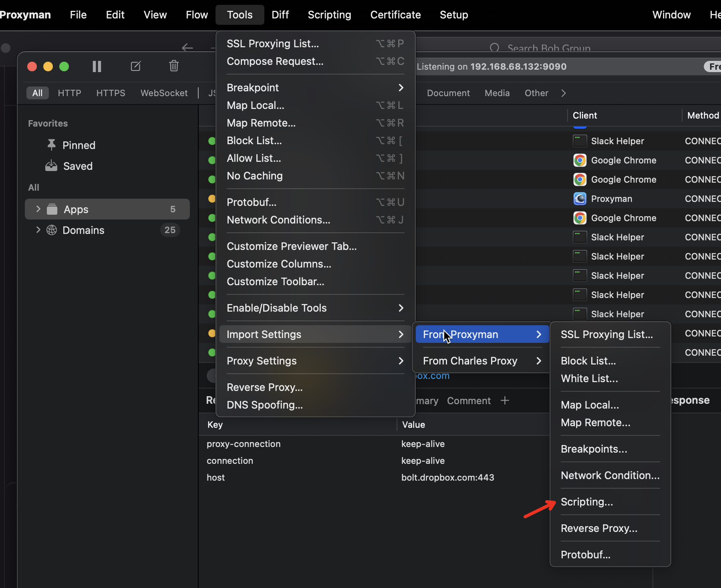Choose White List... in the import submenu

(x=610, y=379)
